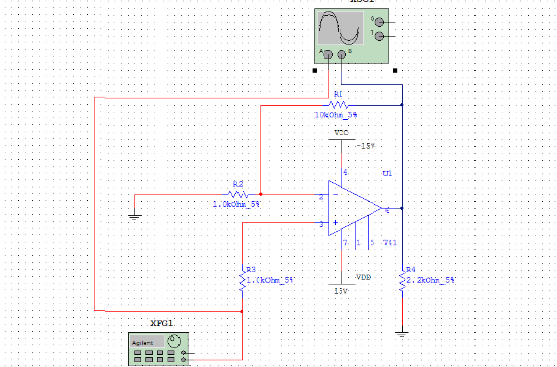
Task: Click the oscilloscope waveform display
Action: click(340, 28)
